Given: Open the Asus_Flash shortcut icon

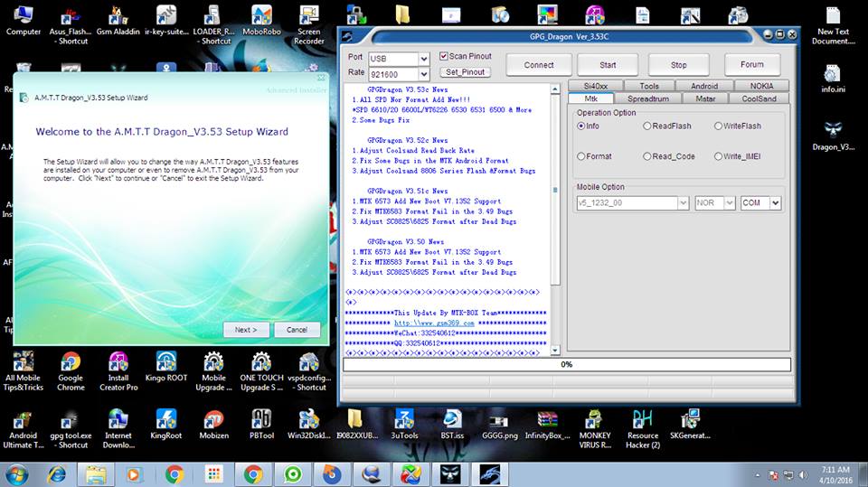Looking at the screenshot, I should pyautogui.click(x=71, y=25).
